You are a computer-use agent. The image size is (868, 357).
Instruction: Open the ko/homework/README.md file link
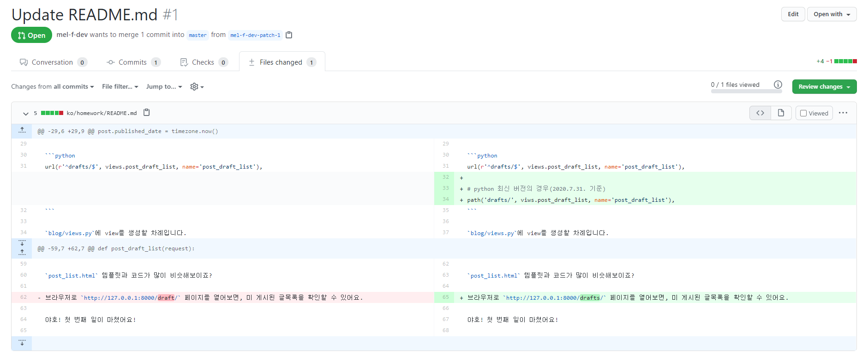click(102, 113)
